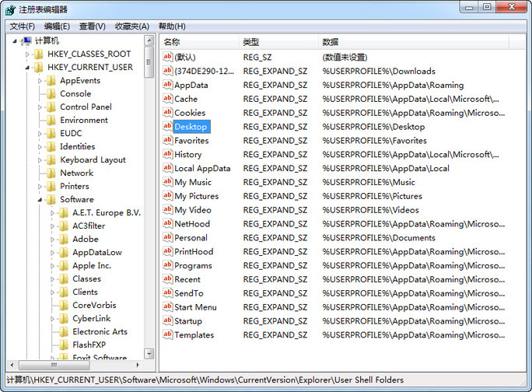Select the PrintHood value

(x=194, y=251)
